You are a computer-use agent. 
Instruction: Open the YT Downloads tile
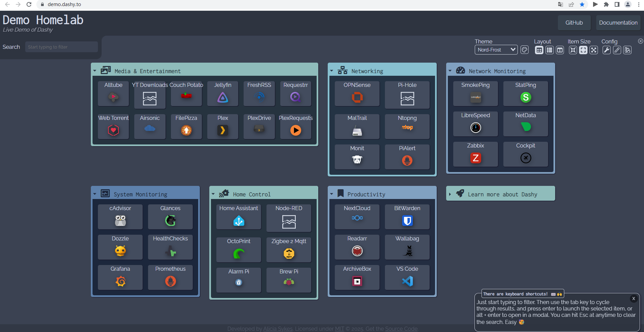pos(150,95)
